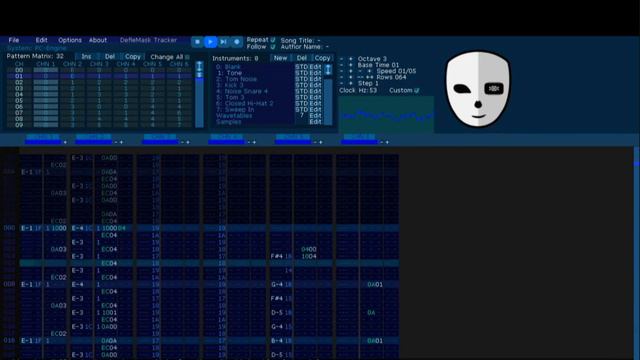Select Pattern Matrix row 05
Image resolution: width=640 pixels, height=360 pixels.
tap(100, 100)
